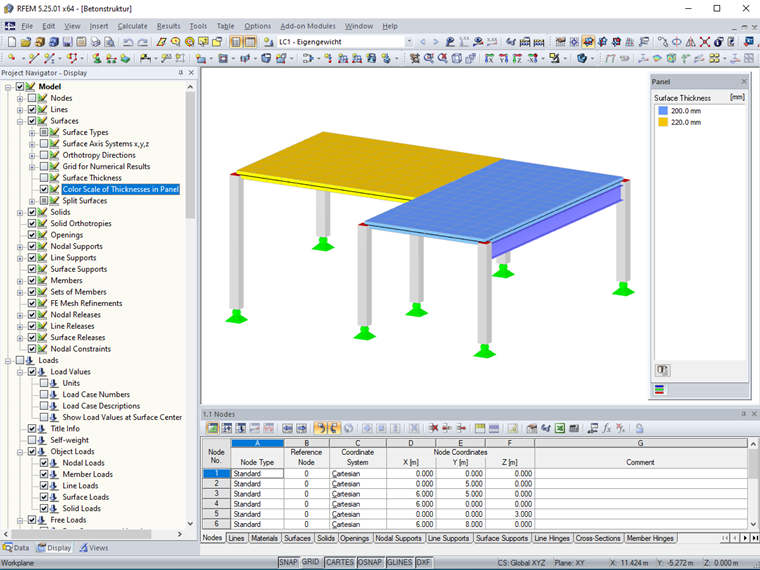Click the Undo arrow in the toolbar

pos(128,42)
